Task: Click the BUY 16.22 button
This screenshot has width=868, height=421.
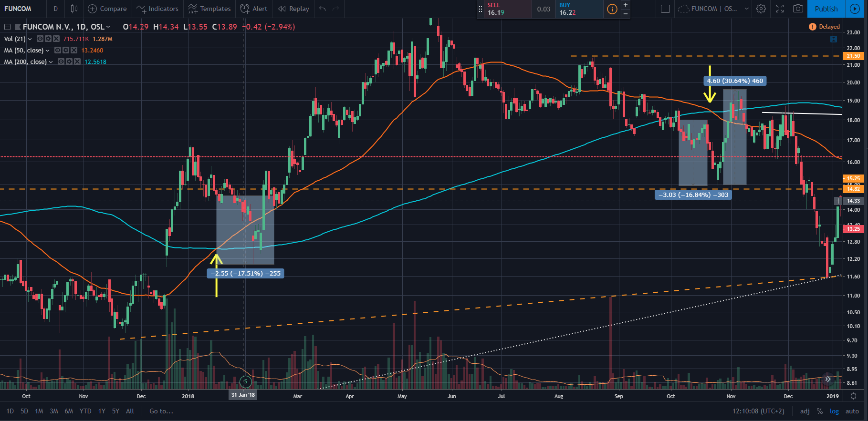Action: pyautogui.click(x=579, y=9)
